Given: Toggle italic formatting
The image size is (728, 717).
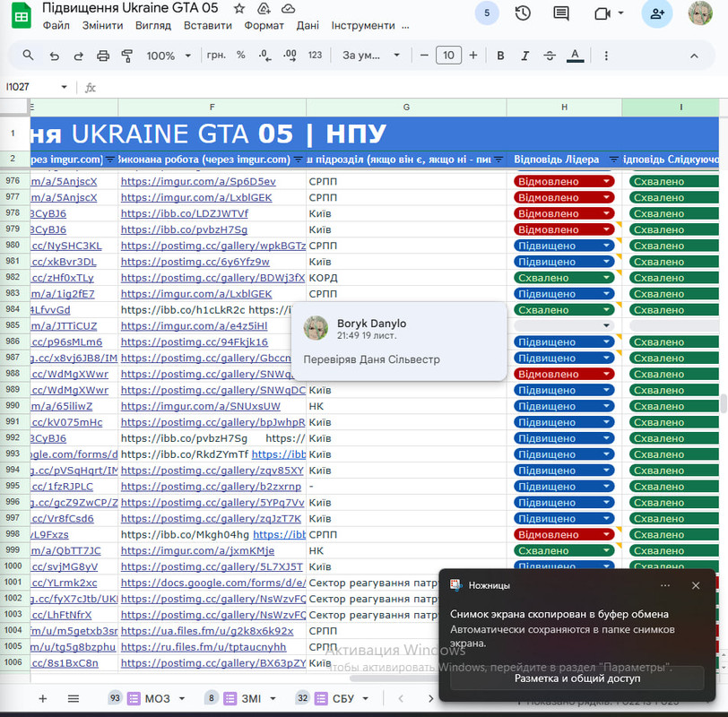Looking at the screenshot, I should tap(525, 56).
